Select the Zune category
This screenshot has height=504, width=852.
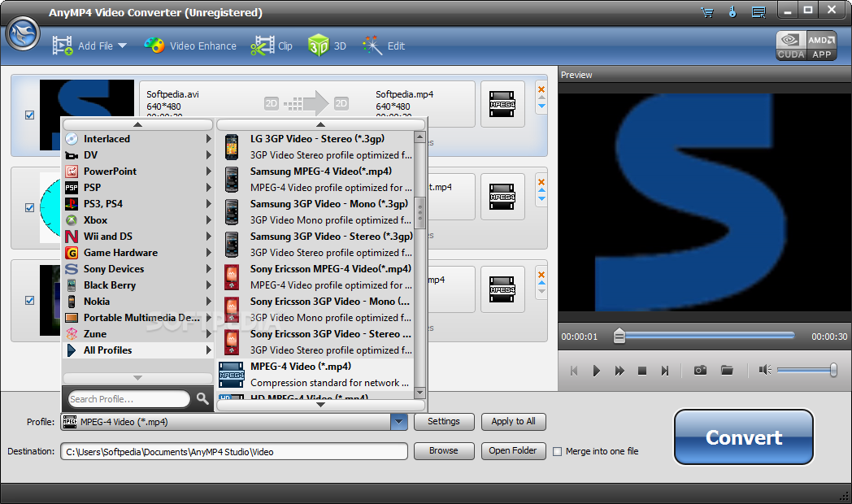tap(138, 334)
